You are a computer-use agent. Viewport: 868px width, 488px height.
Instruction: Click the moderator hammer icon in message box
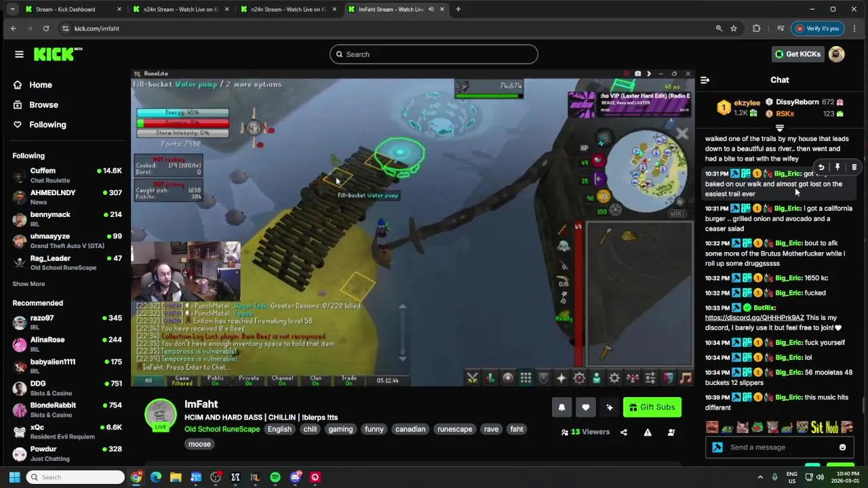click(x=717, y=447)
